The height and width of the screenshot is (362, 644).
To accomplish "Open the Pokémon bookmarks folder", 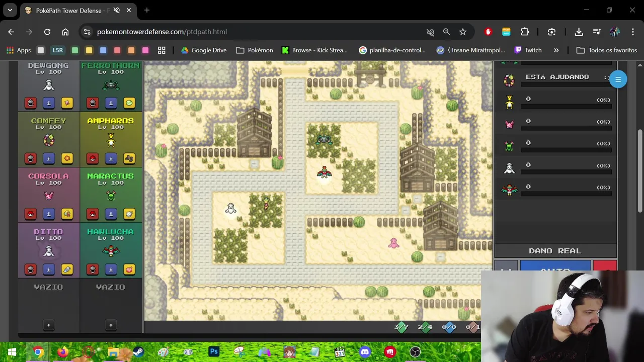I will tap(255, 50).
